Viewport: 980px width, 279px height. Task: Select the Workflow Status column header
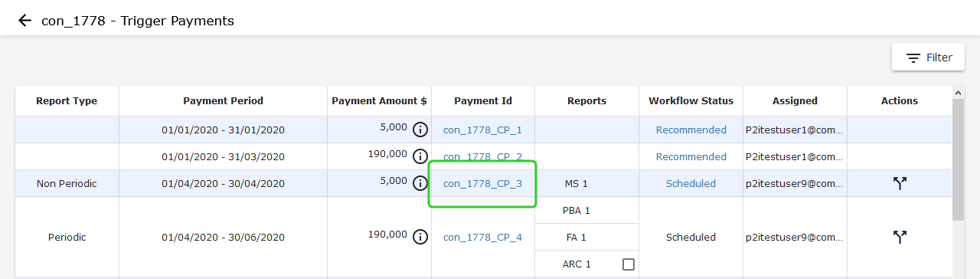tap(691, 101)
